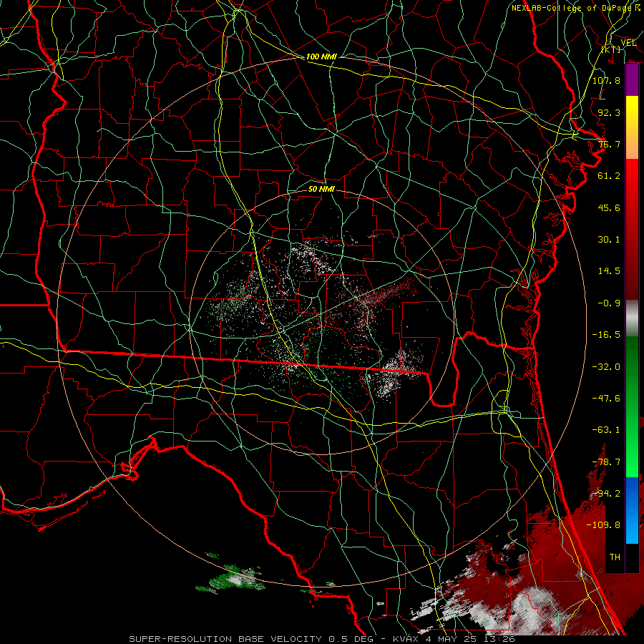Image resolution: width=644 pixels, height=644 pixels.
Task: Click the 45.6 scale value
Action: pyautogui.click(x=609, y=208)
